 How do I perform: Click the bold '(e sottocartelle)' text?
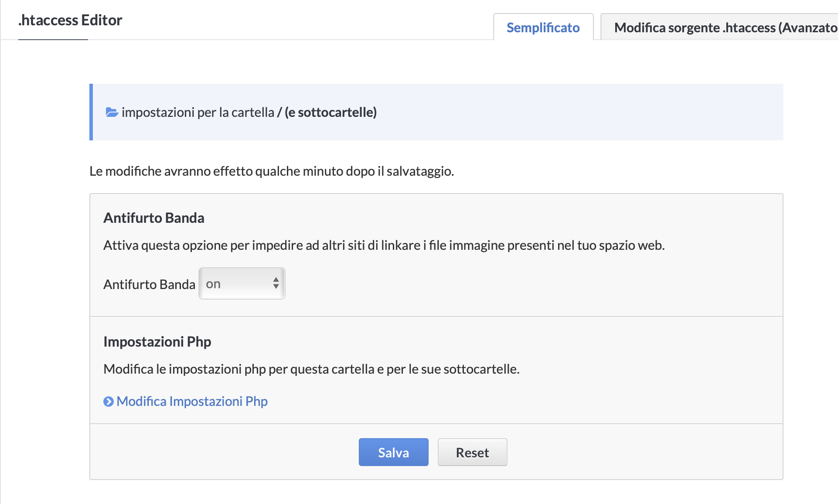point(330,112)
